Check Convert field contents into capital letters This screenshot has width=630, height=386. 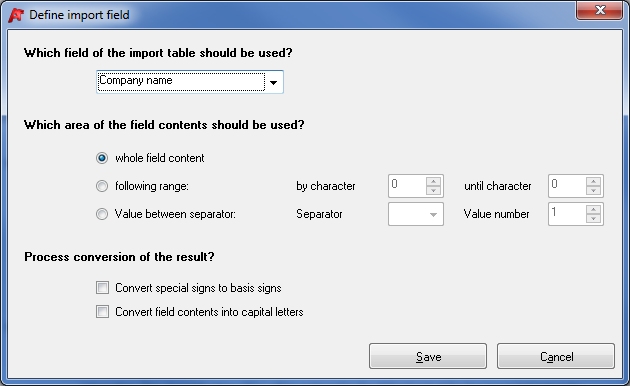coord(102,312)
